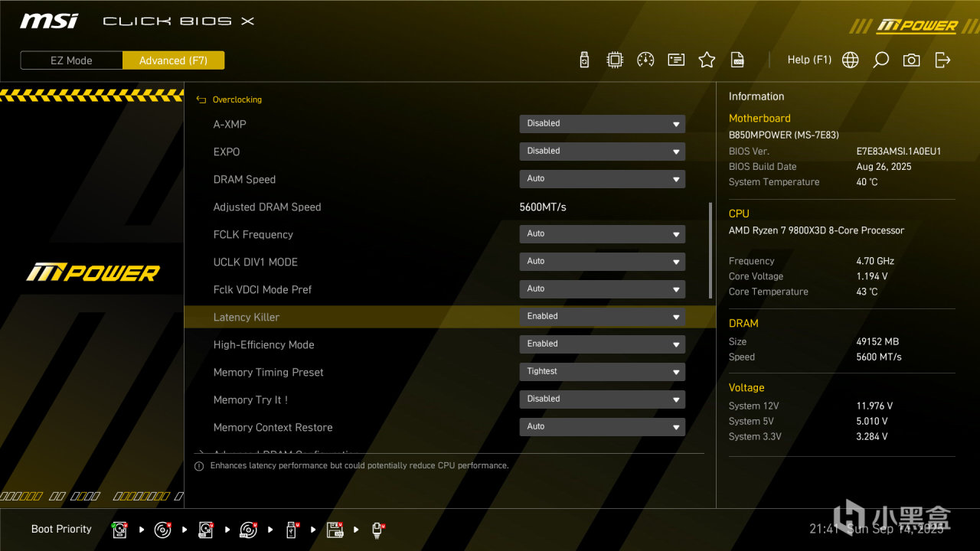The width and height of the screenshot is (980, 551).
Task: Open Help (F1)
Action: (x=809, y=60)
